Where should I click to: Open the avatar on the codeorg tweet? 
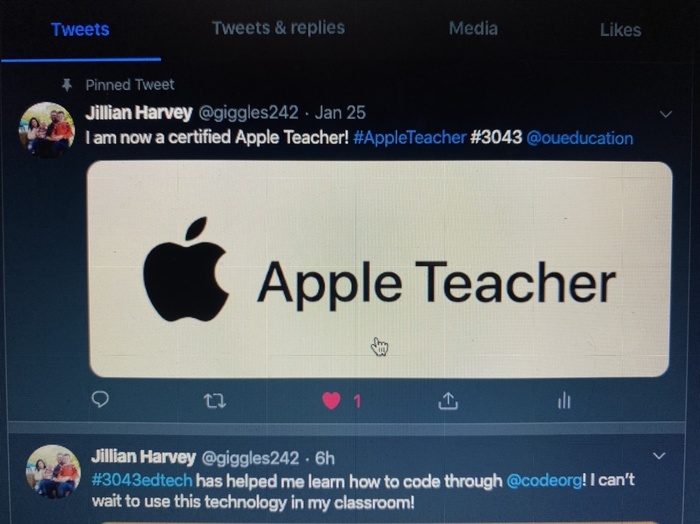(53, 472)
